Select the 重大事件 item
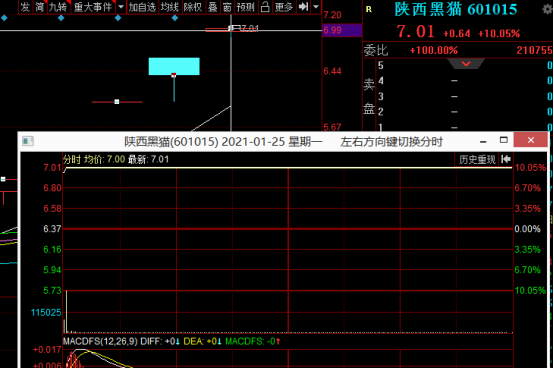 (x=93, y=7)
